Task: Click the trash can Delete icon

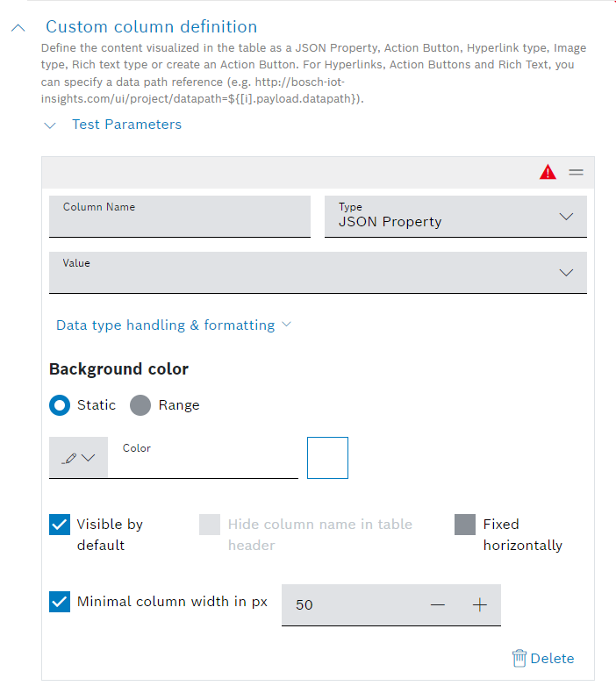Action: 519,658
